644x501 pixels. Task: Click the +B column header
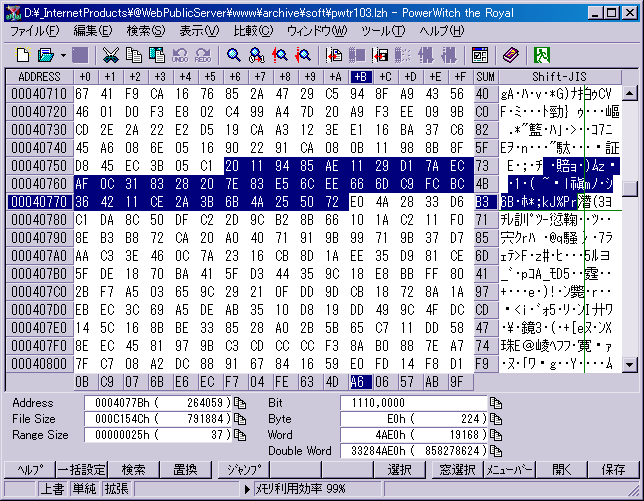pyautogui.click(x=361, y=77)
